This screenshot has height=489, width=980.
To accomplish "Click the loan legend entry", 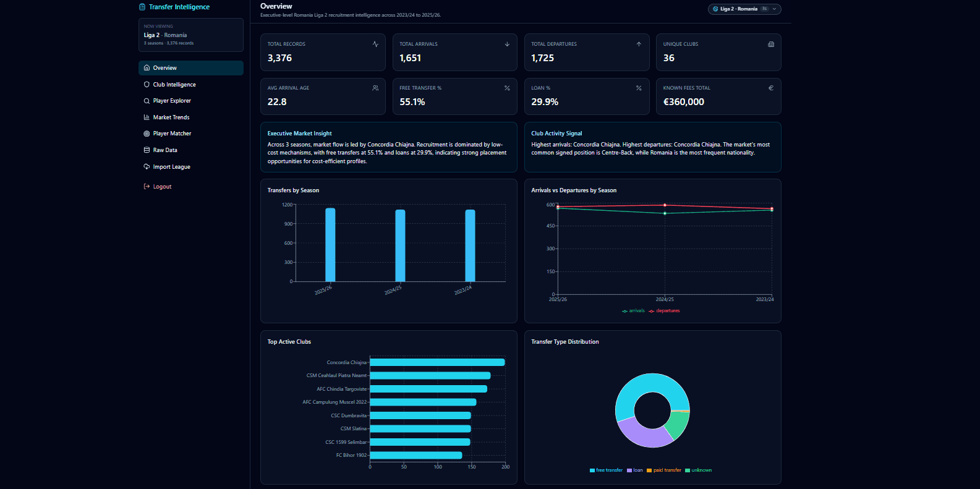I will 634,470.
